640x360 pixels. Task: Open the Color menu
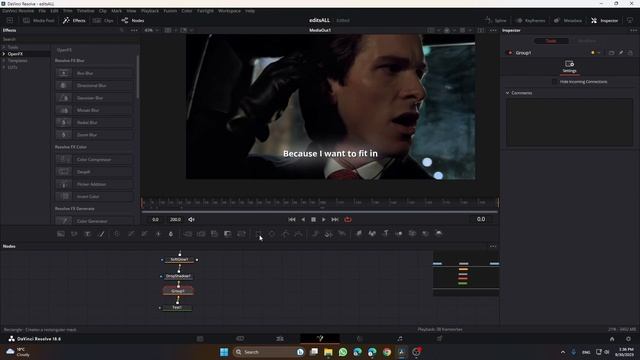point(187,11)
